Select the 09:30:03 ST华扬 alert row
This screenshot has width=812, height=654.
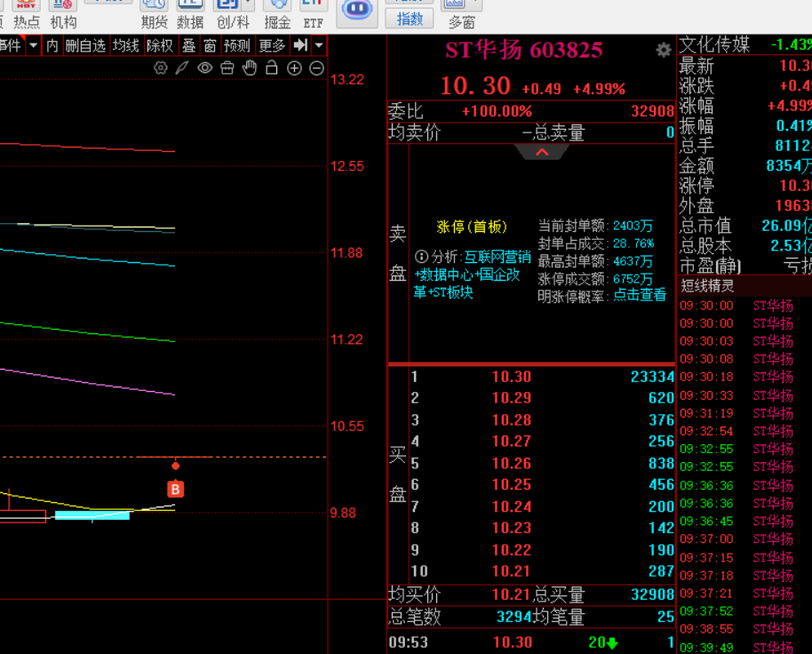(744, 341)
